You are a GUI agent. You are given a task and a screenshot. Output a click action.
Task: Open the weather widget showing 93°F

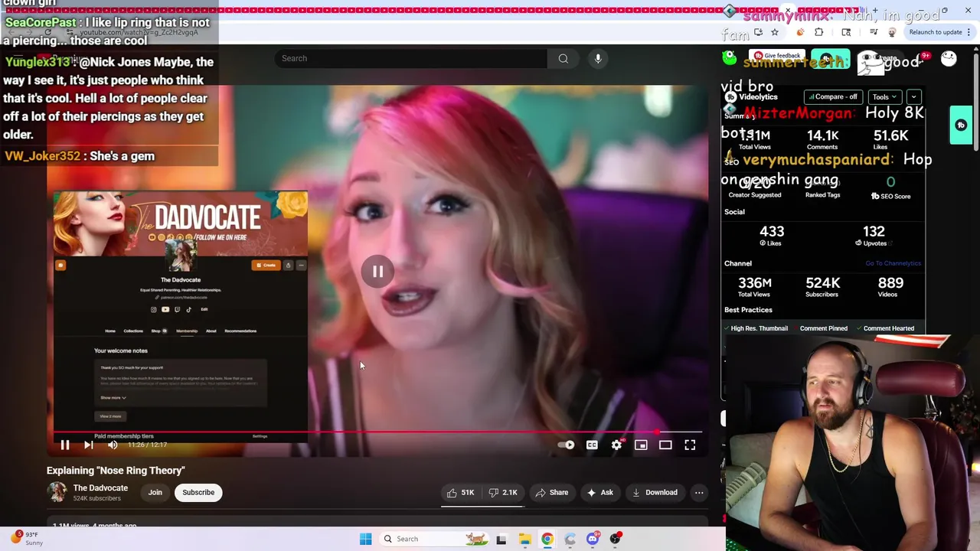click(26, 539)
